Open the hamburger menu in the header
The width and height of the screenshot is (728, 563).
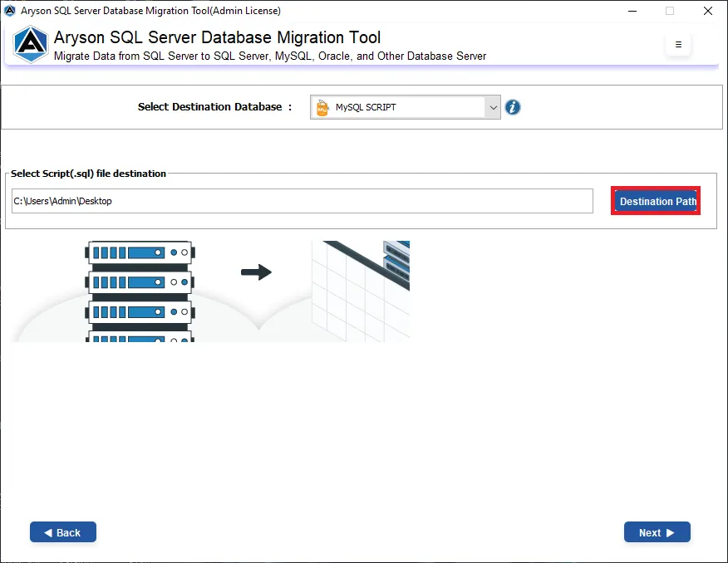678,45
